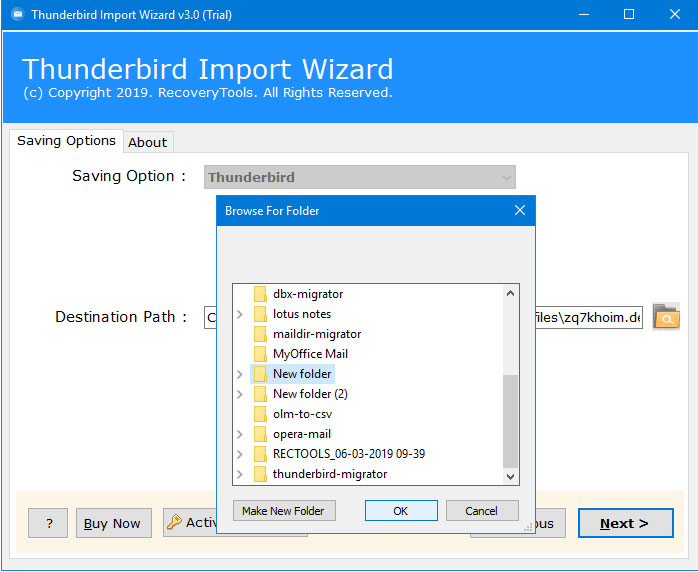The height and width of the screenshot is (572, 698).
Task: Click the Buy Now button
Action: pyautogui.click(x=114, y=523)
